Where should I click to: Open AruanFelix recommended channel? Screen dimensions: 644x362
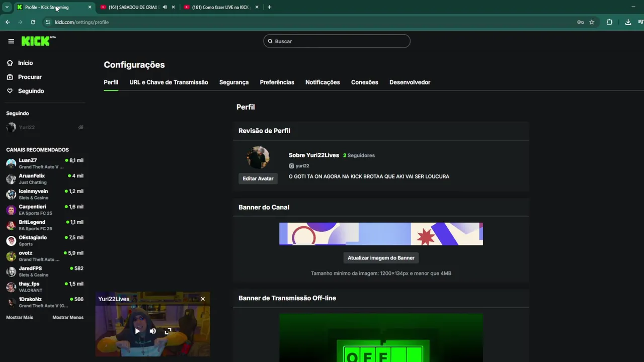point(44,179)
